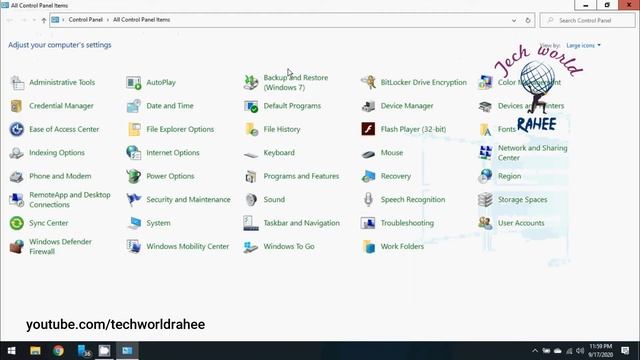The width and height of the screenshot is (640, 360).
Task: Open the Administrative Tools icon
Action: point(17,82)
